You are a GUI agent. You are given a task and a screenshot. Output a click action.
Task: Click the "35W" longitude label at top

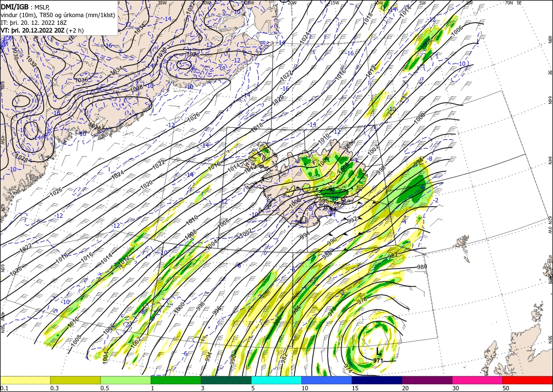162,3
